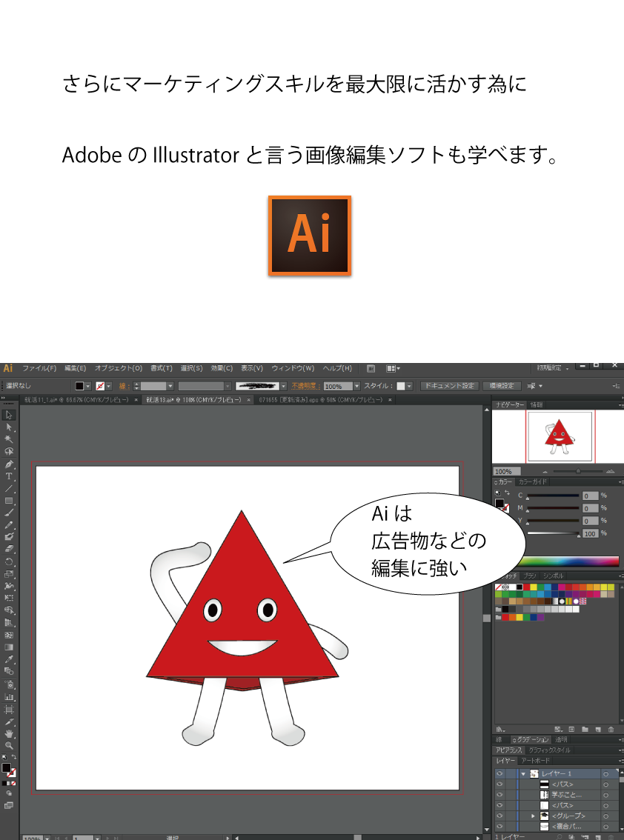Click the delete swatch trash icon

point(611,729)
